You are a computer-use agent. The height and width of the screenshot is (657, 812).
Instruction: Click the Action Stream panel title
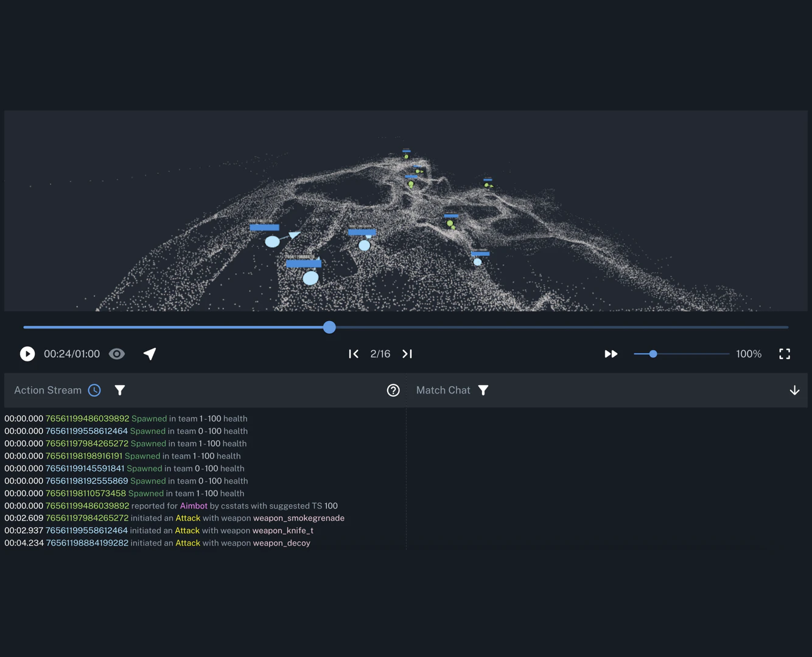tap(48, 390)
